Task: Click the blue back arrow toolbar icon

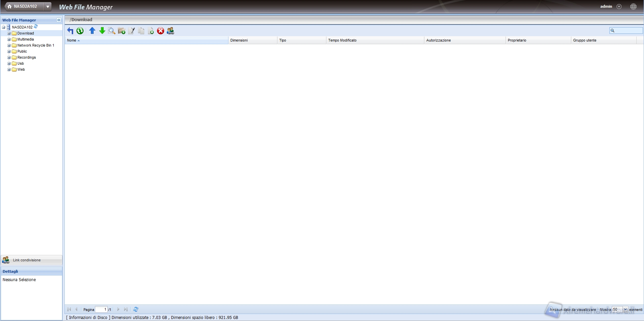Action: pos(70,31)
